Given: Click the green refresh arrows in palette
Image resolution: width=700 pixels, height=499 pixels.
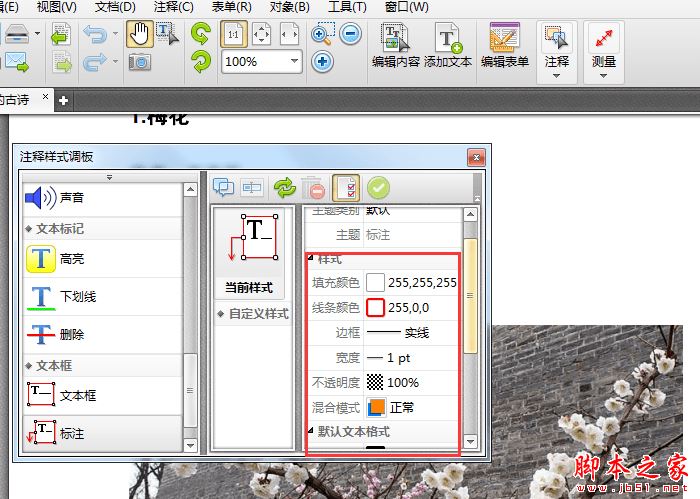Looking at the screenshot, I should [284, 187].
